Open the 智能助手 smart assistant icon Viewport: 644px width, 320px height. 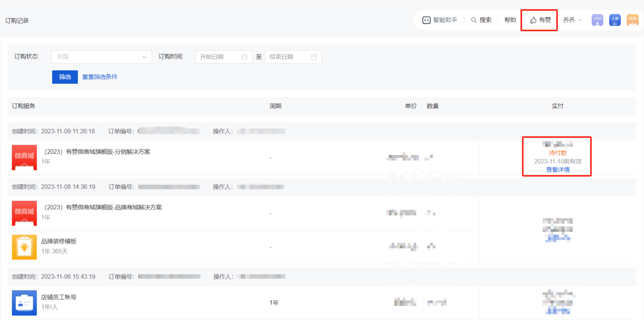pyautogui.click(x=426, y=20)
